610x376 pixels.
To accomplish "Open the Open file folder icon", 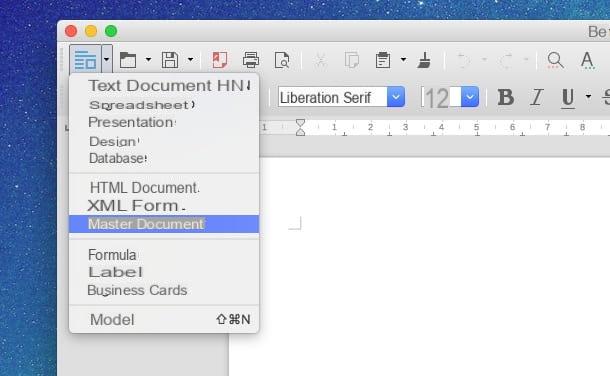I will point(128,60).
